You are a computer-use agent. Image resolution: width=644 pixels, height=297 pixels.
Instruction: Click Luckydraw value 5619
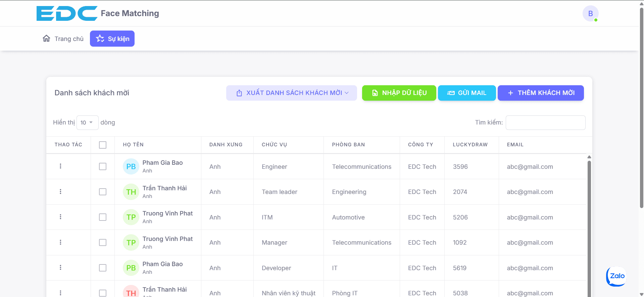[459, 268]
